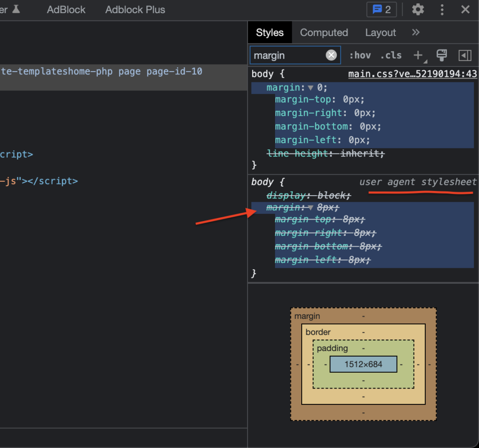The image size is (479, 448).
Task: Switch to the Styles tab
Action: (x=270, y=32)
